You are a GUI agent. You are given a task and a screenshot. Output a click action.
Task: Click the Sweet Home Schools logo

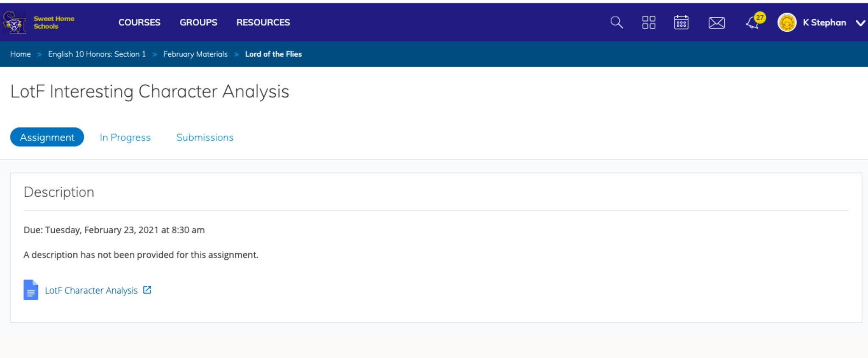[38, 22]
